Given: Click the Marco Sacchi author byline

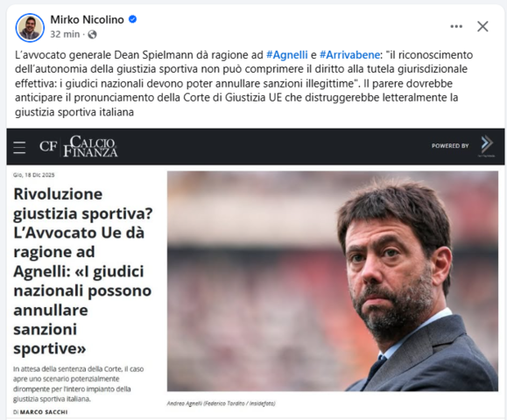Looking at the screenshot, I should [x=44, y=412].
